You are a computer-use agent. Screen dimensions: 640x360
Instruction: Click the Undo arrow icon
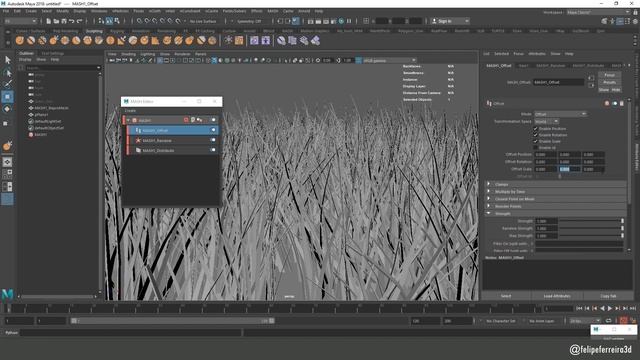(x=72, y=21)
